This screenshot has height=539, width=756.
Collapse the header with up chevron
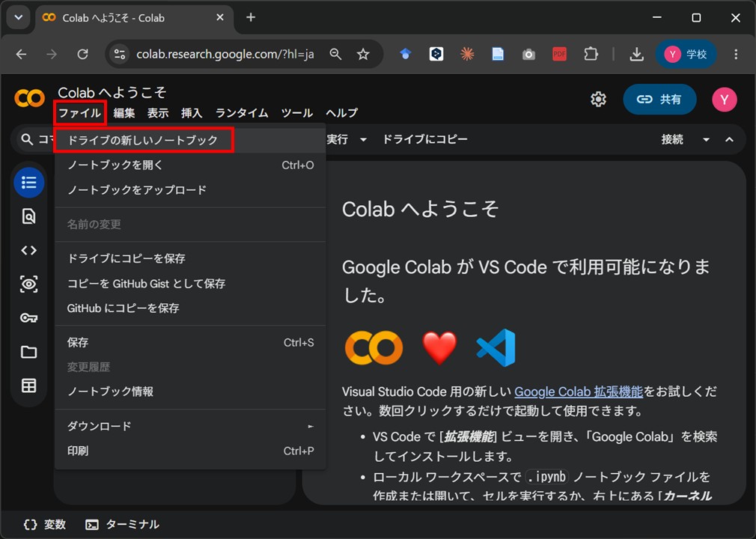point(730,140)
